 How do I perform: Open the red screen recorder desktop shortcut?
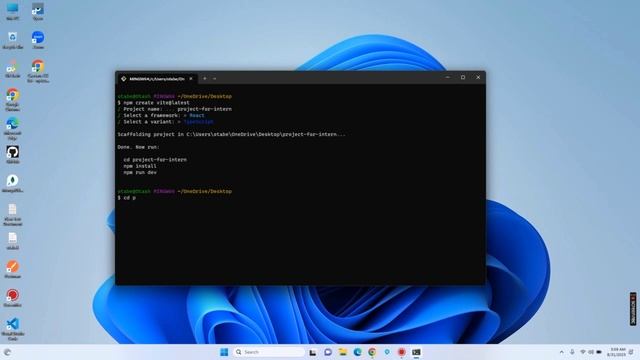click(x=13, y=298)
